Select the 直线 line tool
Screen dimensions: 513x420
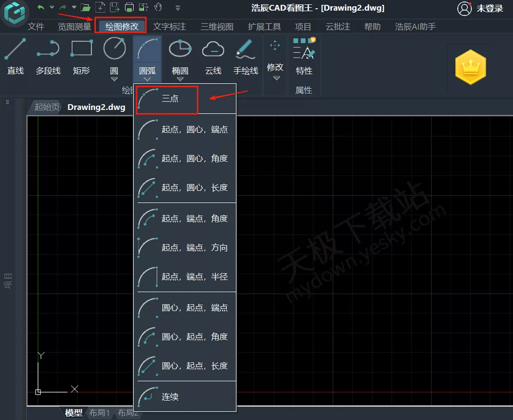15,56
